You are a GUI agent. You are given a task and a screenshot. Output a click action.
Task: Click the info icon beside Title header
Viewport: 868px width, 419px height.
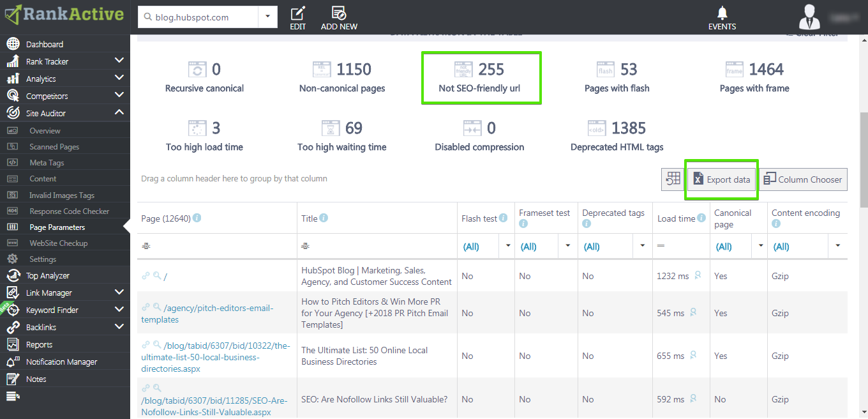click(x=324, y=218)
